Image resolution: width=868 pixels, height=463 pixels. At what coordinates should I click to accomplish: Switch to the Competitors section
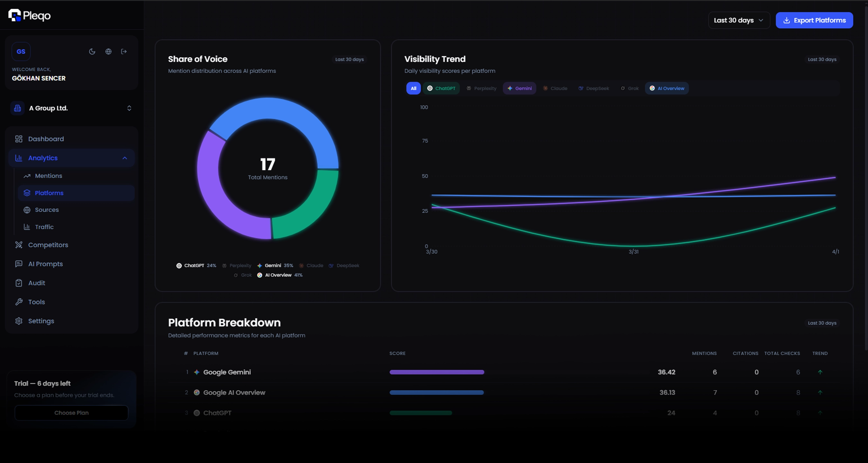pos(48,245)
